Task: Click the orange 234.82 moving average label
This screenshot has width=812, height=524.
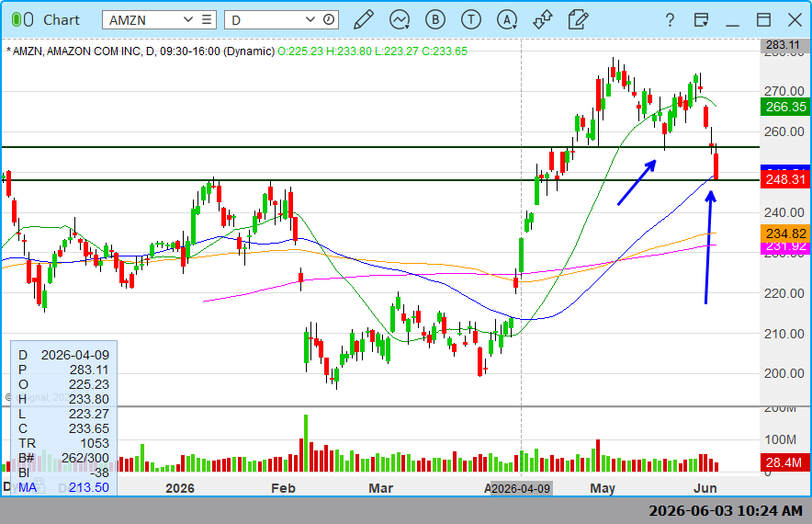Action: [x=785, y=234]
